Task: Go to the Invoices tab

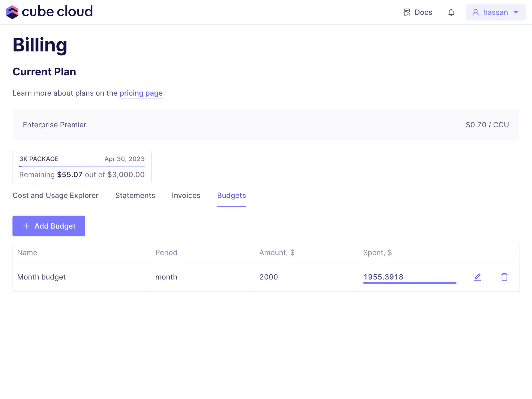Action: [186, 195]
